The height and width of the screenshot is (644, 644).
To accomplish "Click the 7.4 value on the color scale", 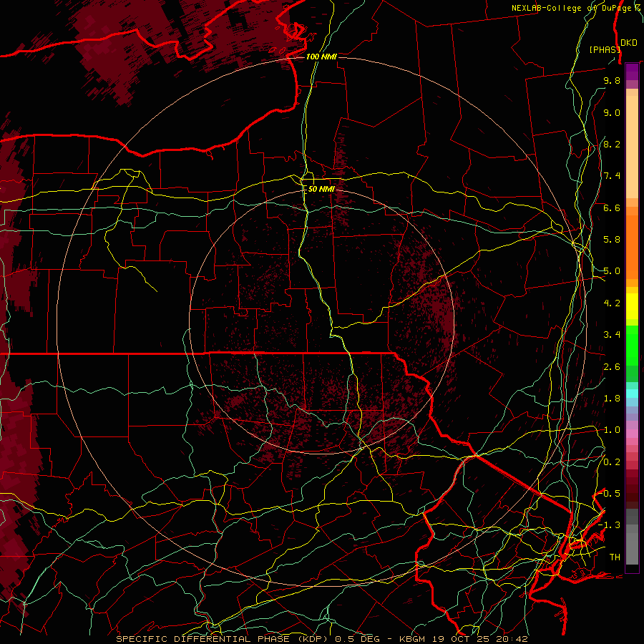I will coord(612,176).
